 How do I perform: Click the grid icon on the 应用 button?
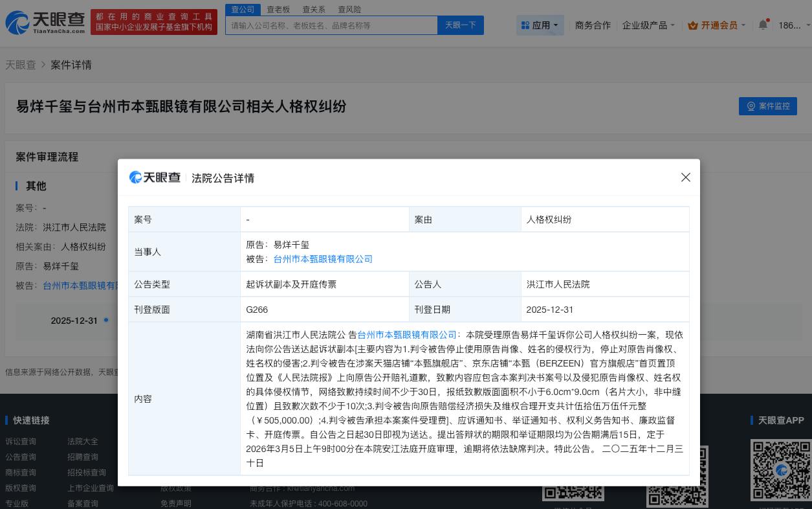pyautogui.click(x=526, y=25)
